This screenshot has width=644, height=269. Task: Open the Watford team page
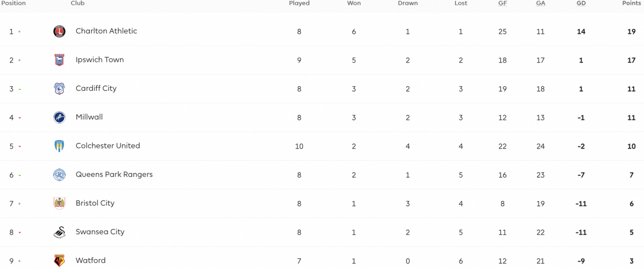pyautogui.click(x=91, y=260)
